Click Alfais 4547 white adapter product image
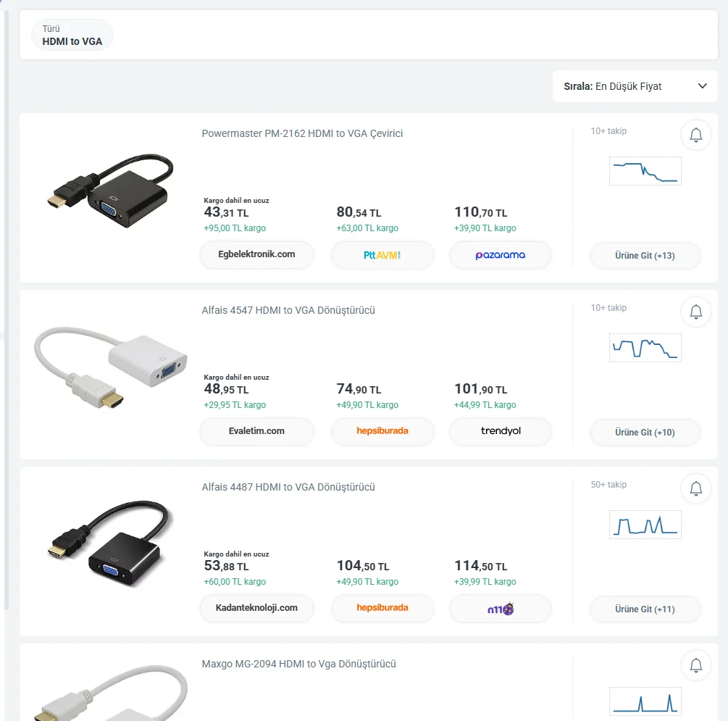The height and width of the screenshot is (721, 728). click(x=110, y=366)
